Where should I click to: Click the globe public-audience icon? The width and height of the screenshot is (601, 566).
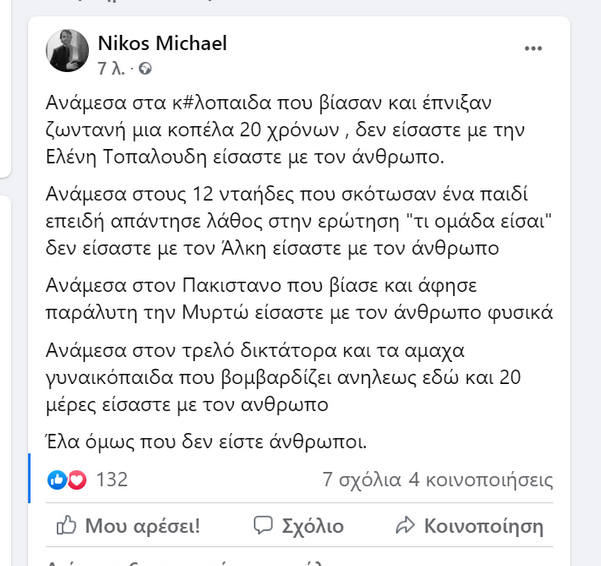[x=146, y=69]
